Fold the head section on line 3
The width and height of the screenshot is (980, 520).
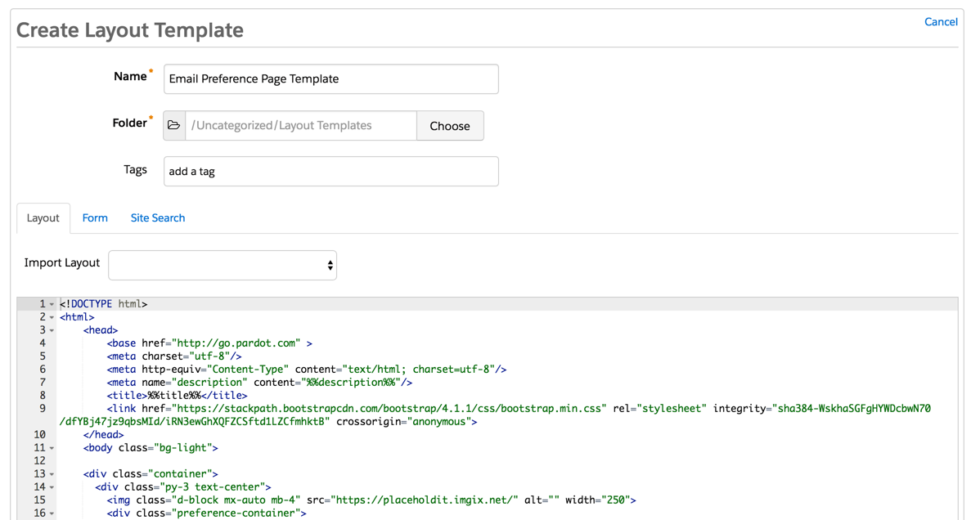pos(52,330)
